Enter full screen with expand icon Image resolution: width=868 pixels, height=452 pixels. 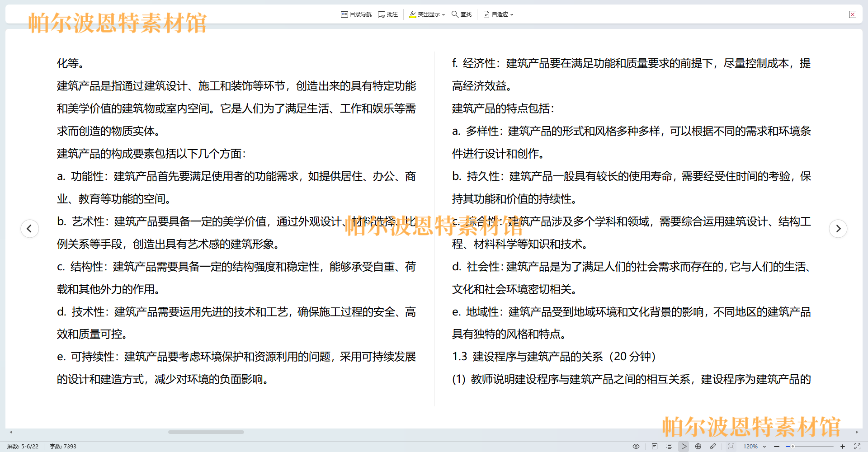(857, 446)
